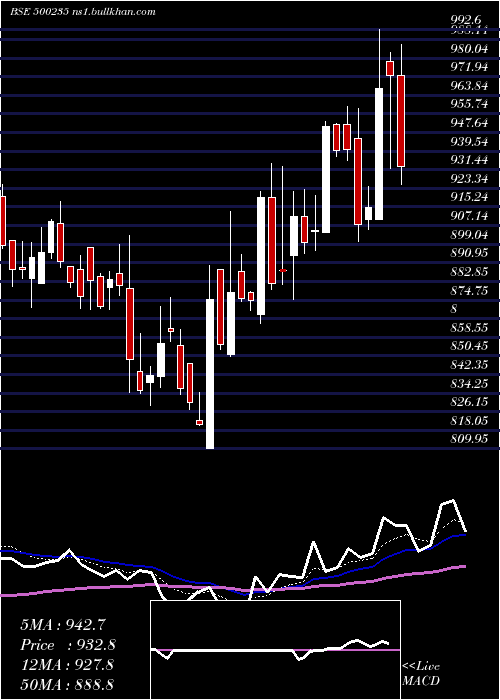The image size is (500, 700).
Task: Click the 931.44 price level
Action: [469, 160]
